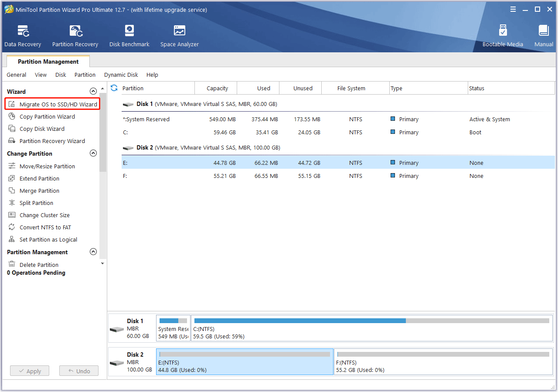Create Bootable Media
Screen dimensions: 558x392
point(503,36)
